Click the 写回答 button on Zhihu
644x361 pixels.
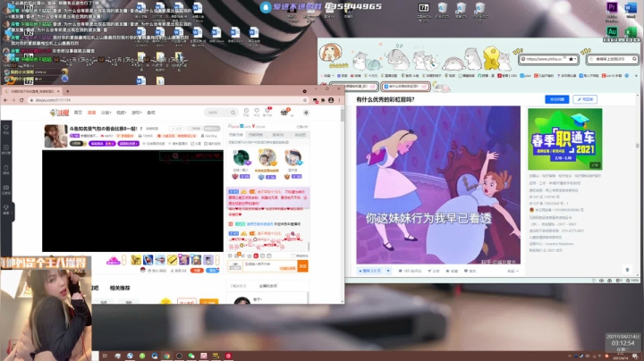(585, 99)
